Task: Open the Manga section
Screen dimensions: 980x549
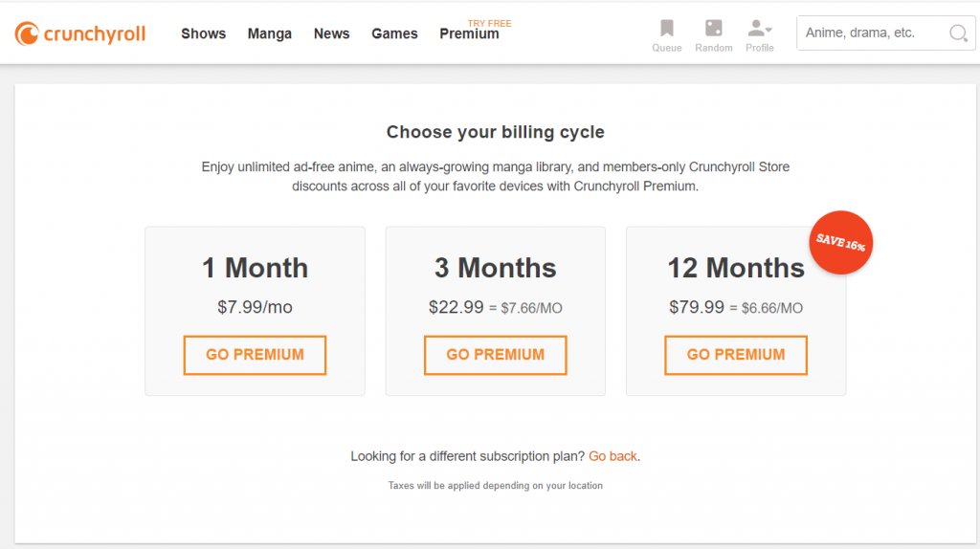Action: click(269, 33)
